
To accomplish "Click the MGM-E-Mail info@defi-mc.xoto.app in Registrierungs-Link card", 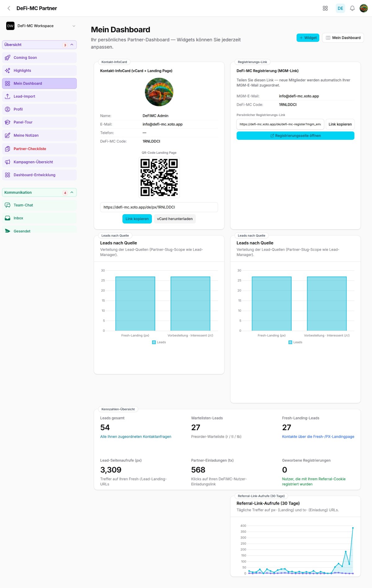I will pyautogui.click(x=299, y=96).
